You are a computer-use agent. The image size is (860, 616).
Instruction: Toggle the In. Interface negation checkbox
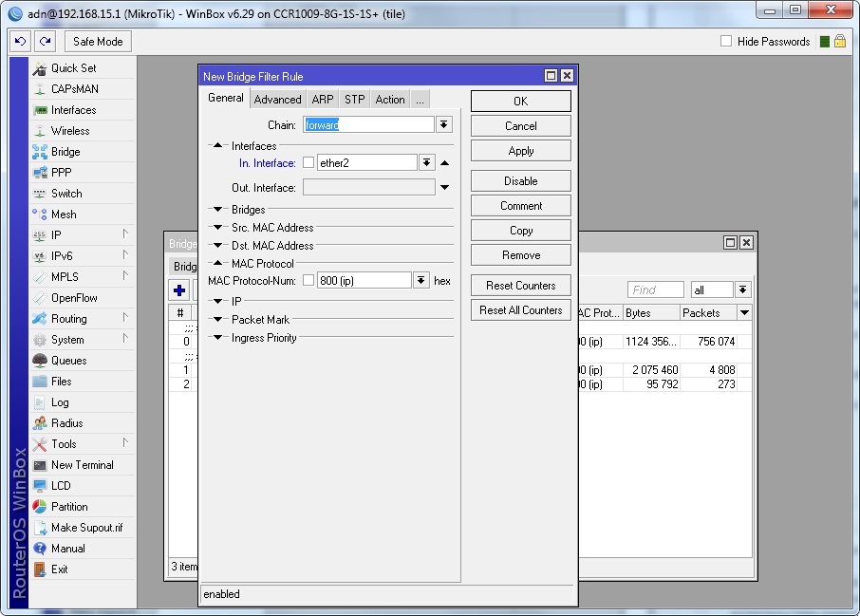[308, 163]
